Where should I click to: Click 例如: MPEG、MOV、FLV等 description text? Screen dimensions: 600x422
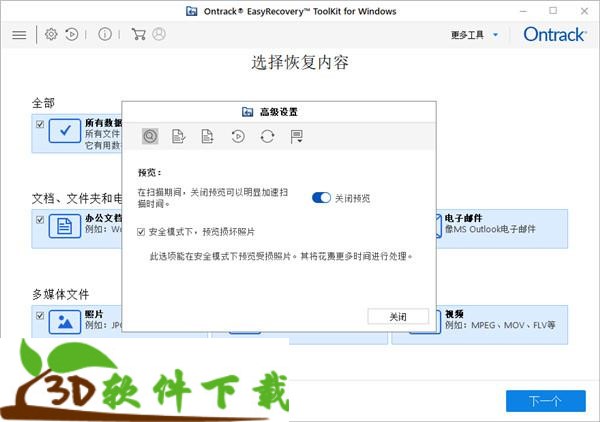click(500, 325)
